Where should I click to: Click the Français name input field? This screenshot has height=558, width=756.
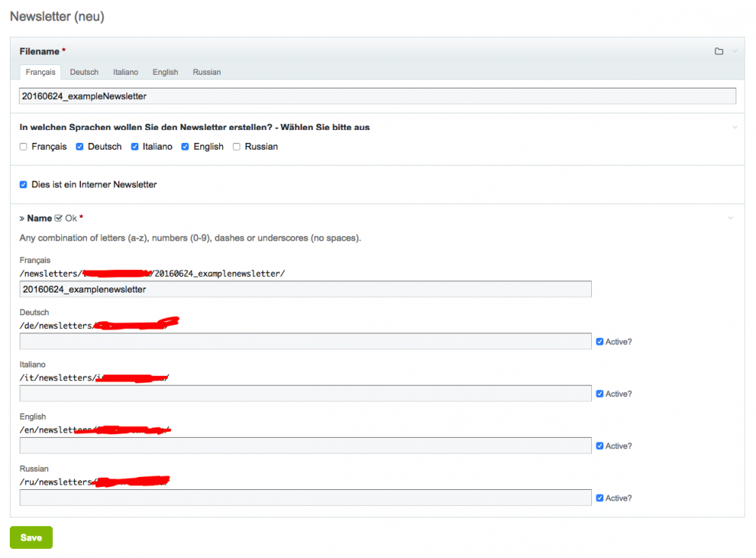point(305,289)
